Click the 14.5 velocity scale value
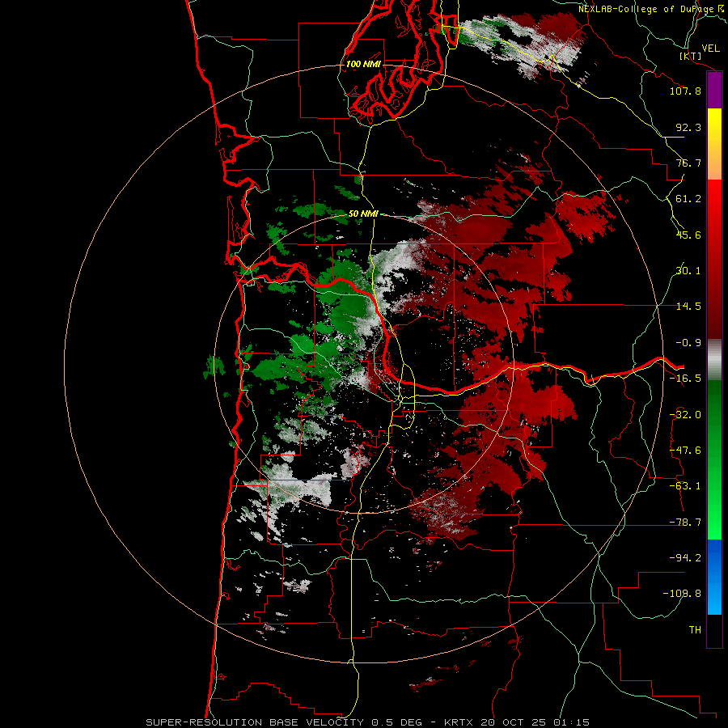Viewport: 728px width, 728px height. [688, 307]
